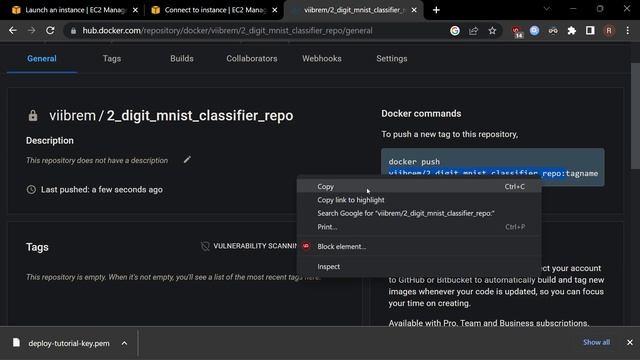The image size is (640, 360).
Task: Toggle the browser side panel icon
Action: 590,31
